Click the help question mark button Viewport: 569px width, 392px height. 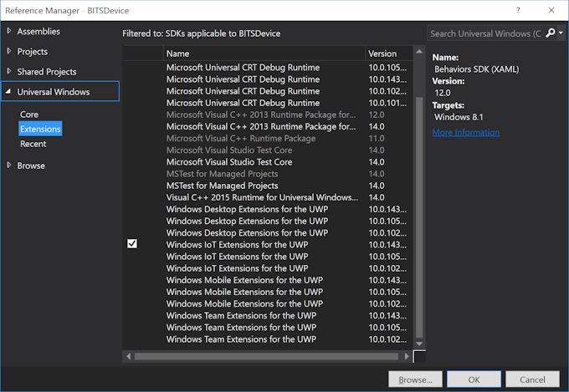coord(518,9)
